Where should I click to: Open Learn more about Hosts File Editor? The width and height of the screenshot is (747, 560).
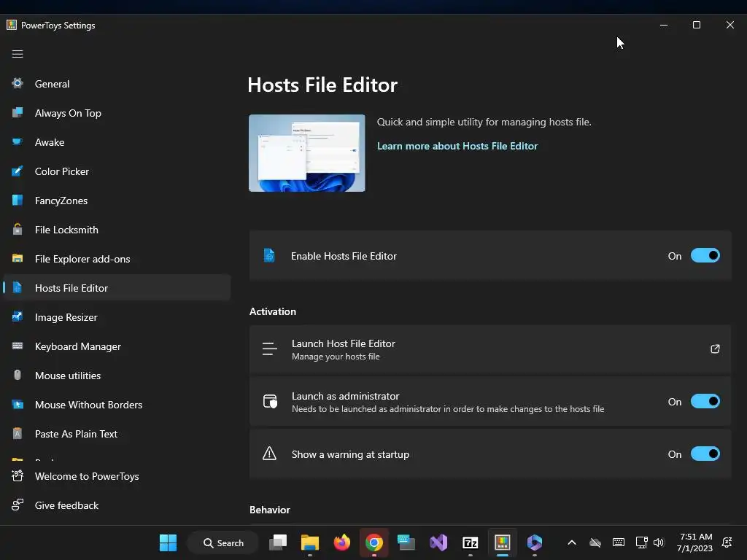(457, 146)
